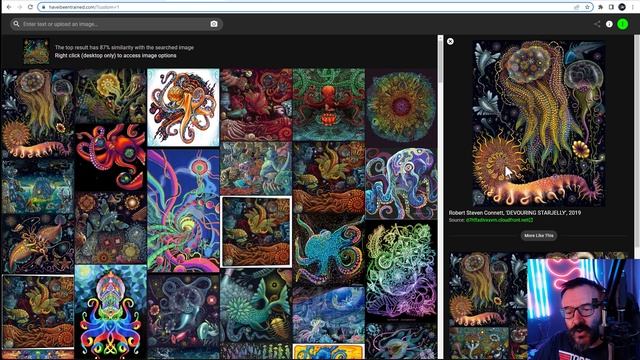Open the browser three-dot menu
This screenshot has width=640, height=360.
(x=633, y=7)
